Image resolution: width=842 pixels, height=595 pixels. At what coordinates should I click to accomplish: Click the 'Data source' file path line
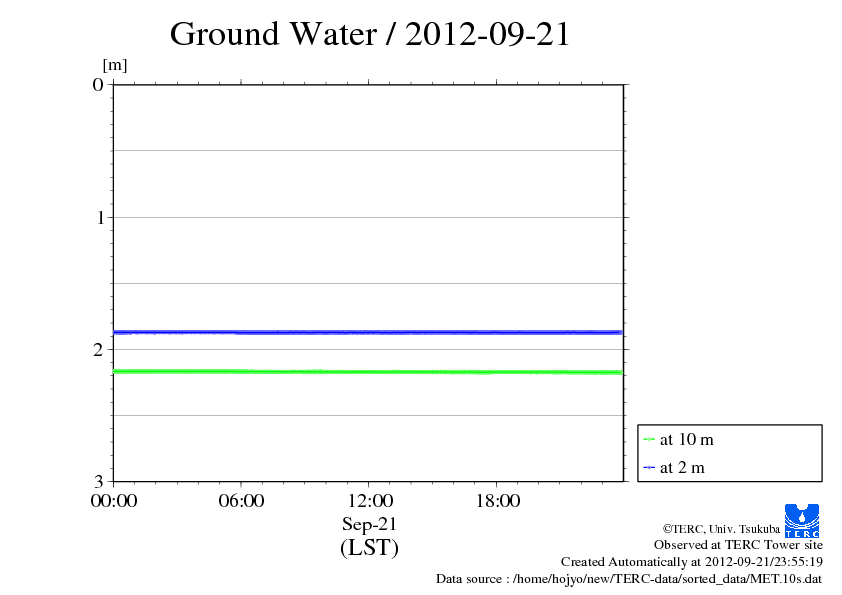click(x=629, y=579)
